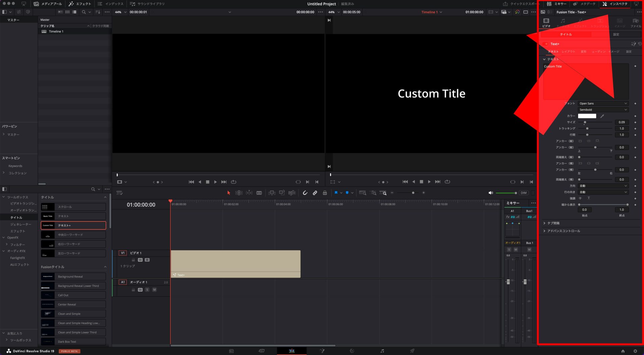Switch to the Media page icon
Screen dimensions: 644x355
pos(231,351)
